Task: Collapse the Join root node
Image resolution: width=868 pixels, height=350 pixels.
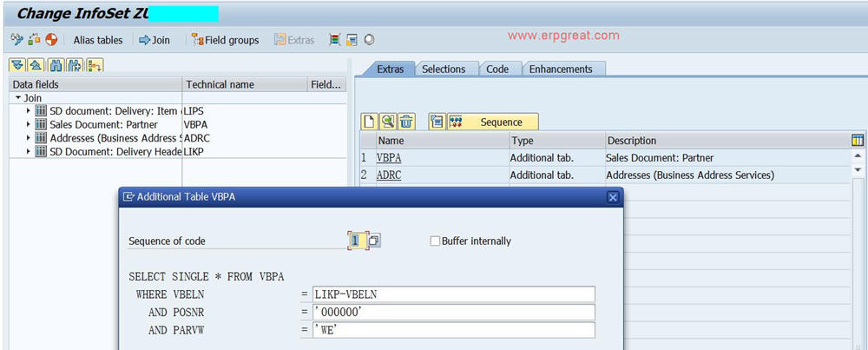Action: click(x=18, y=98)
